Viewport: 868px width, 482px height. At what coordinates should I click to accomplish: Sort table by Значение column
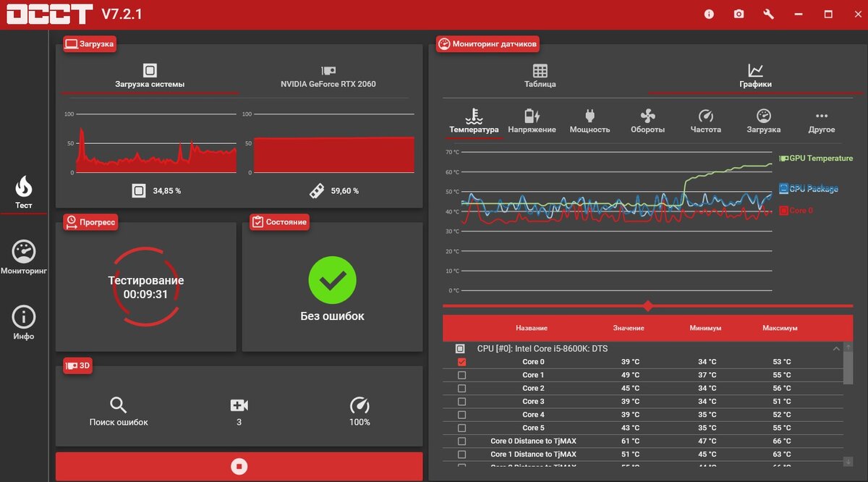click(x=629, y=328)
